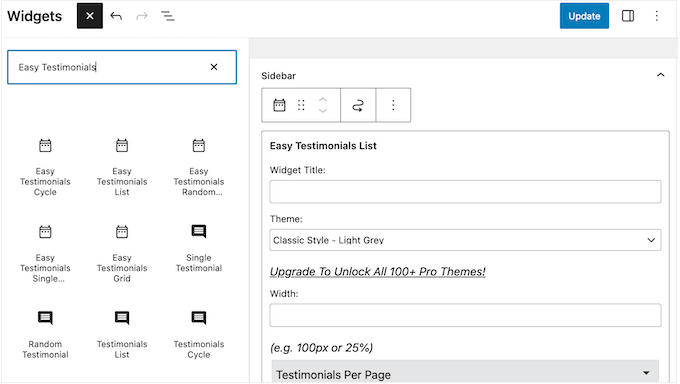This screenshot has width=680, height=384.
Task: Click the Widget Title input field
Action: [465, 191]
